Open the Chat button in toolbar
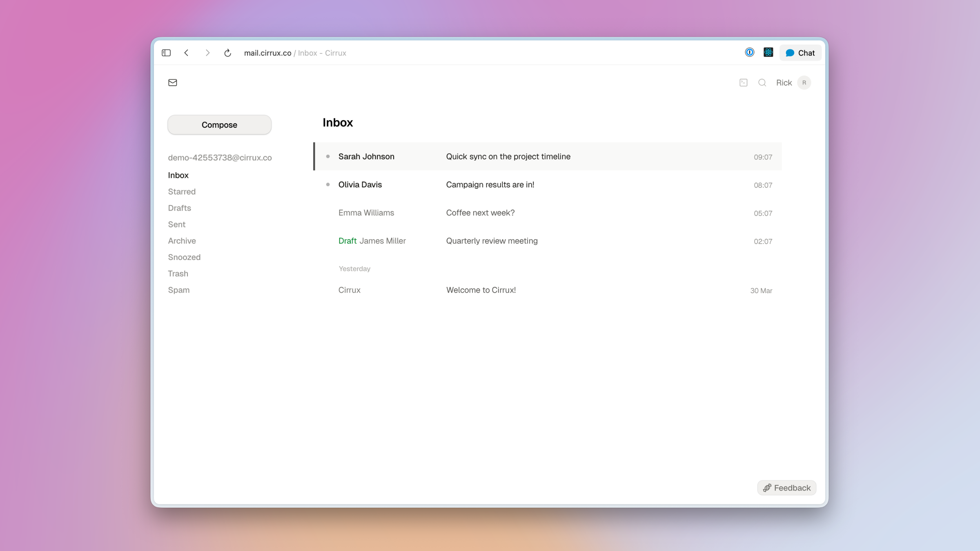 (800, 53)
